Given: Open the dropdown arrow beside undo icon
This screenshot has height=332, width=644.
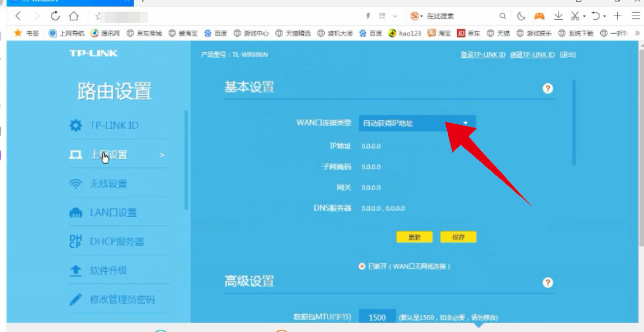Looking at the screenshot, I should pos(605,17).
